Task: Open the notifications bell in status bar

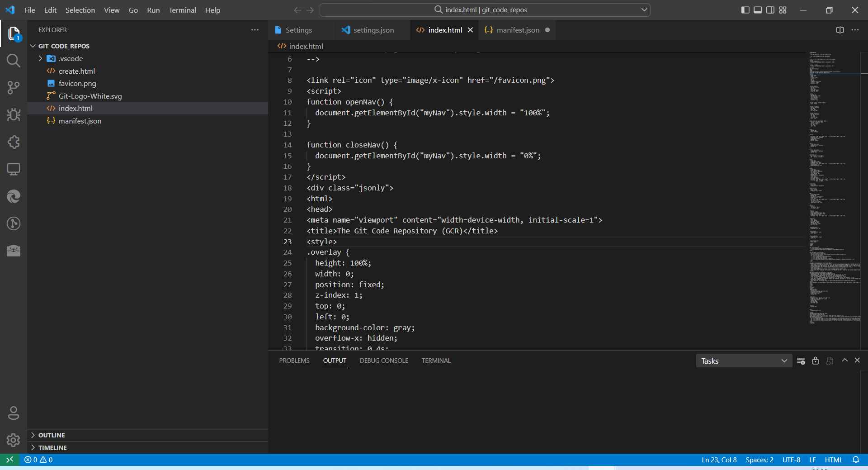Action: pos(856,460)
